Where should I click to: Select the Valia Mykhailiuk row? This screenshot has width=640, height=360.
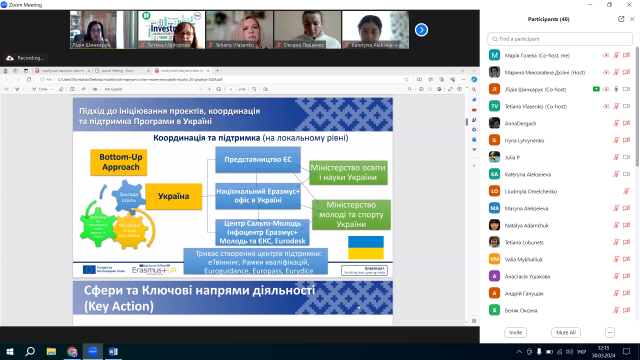pos(560,259)
